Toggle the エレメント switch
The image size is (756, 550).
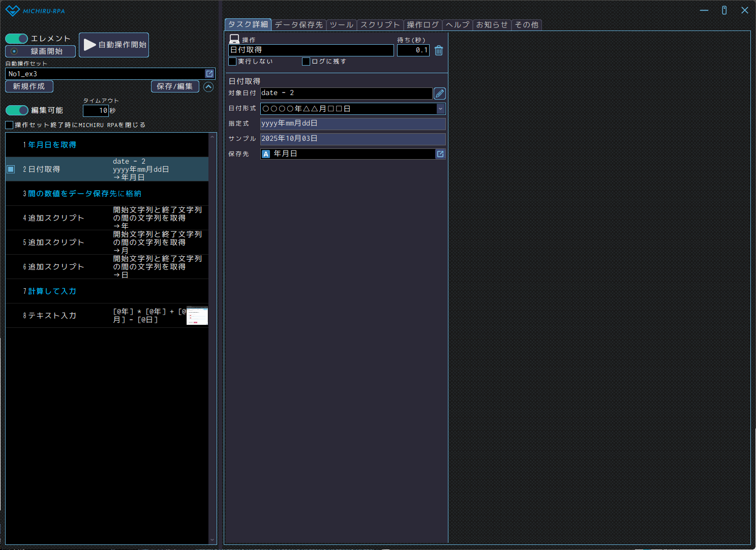click(x=17, y=39)
